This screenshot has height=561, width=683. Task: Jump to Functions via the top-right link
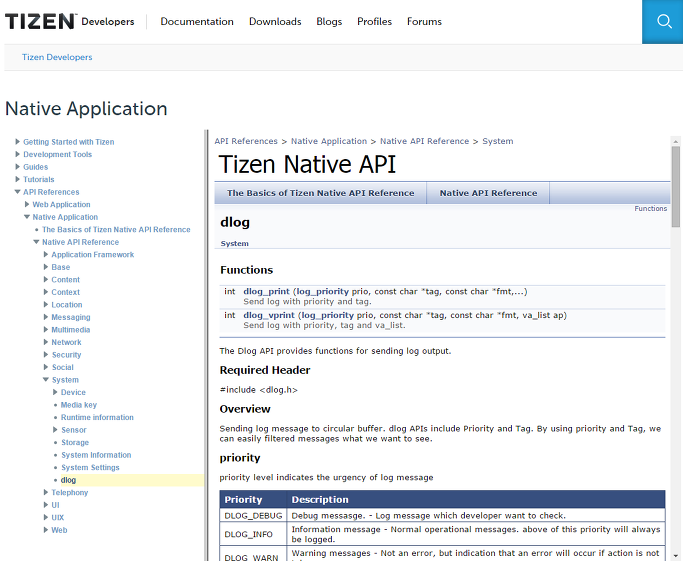[650, 209]
